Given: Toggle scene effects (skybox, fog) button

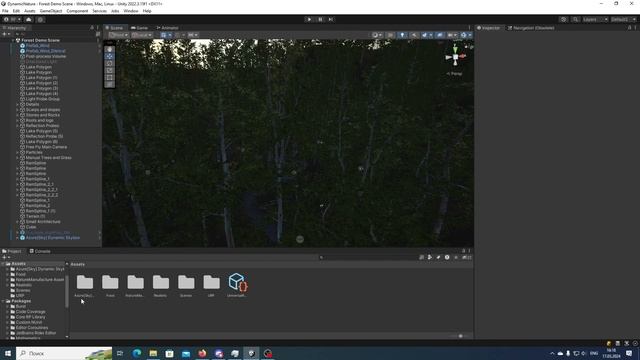Looking at the screenshot, I should 424,35.
